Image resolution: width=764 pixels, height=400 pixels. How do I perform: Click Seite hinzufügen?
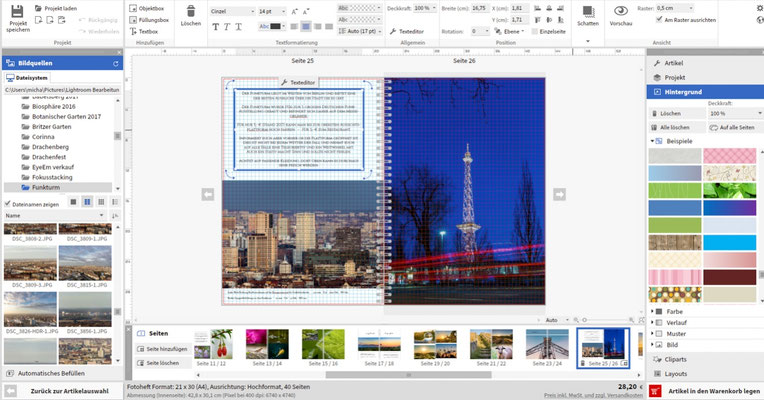162,349
